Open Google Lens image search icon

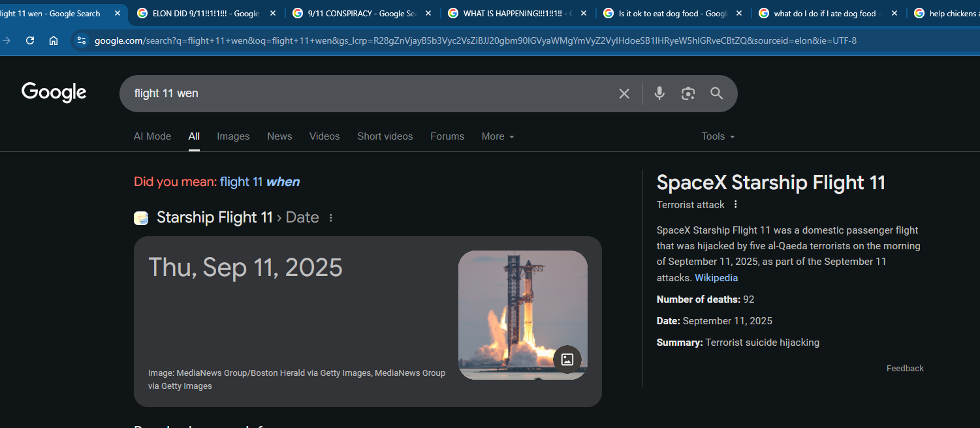[x=688, y=93]
